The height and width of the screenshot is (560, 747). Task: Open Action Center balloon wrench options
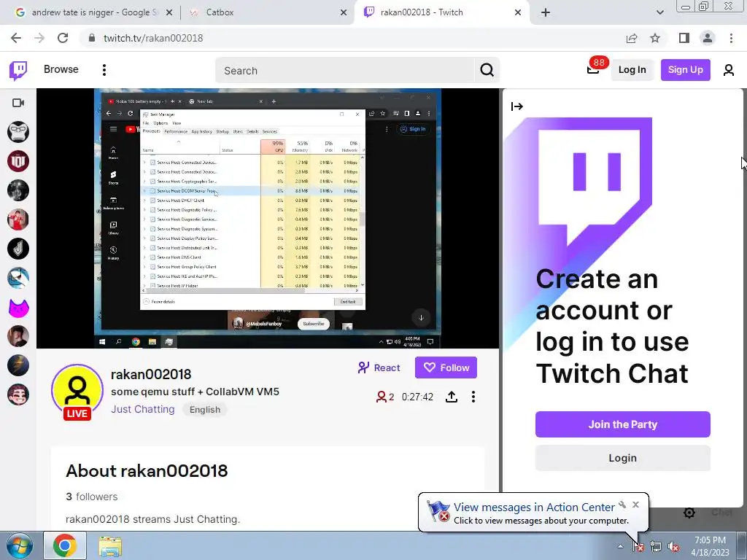click(x=622, y=505)
